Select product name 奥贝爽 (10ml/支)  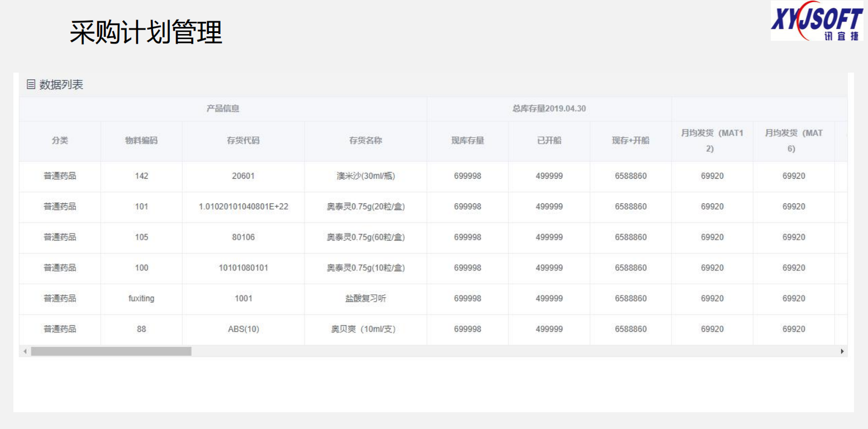click(363, 330)
